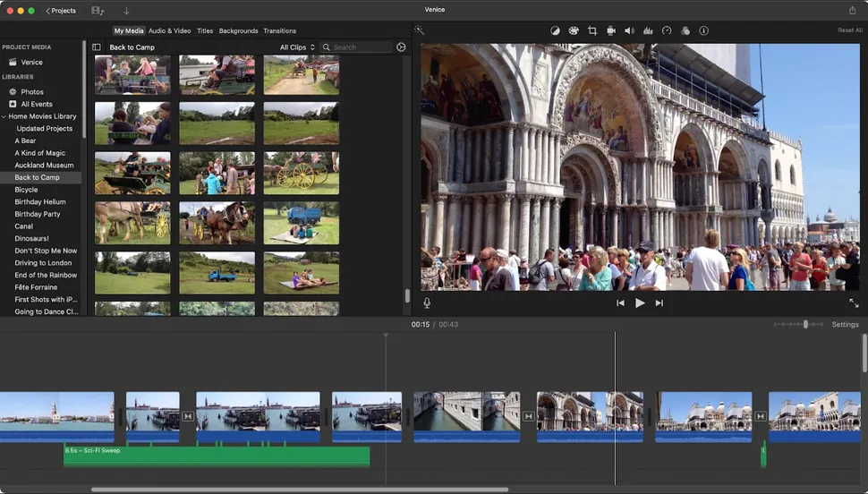Screen dimensions: 868x494
Task: Toggle the voiceover microphone recording
Action: click(427, 302)
